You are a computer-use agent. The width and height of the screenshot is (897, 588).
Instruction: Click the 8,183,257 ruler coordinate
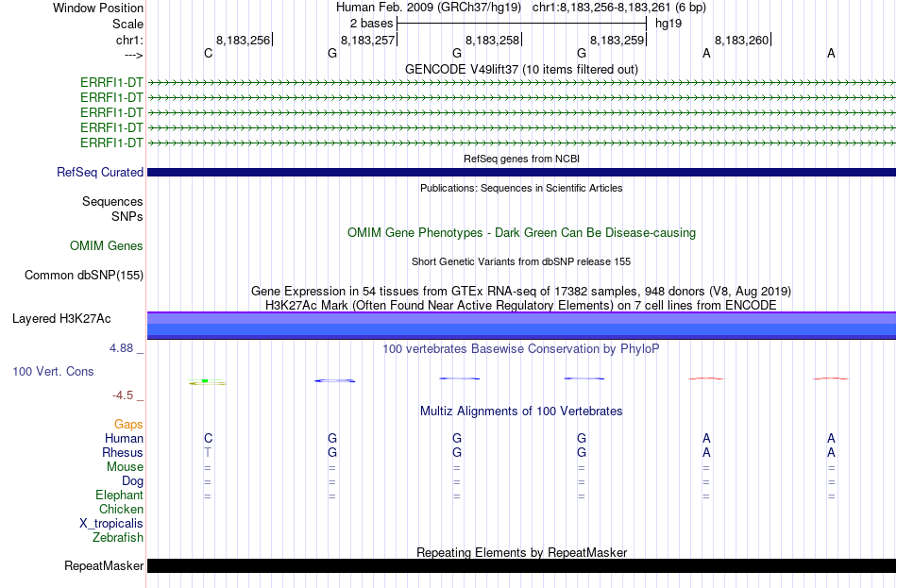[368, 40]
